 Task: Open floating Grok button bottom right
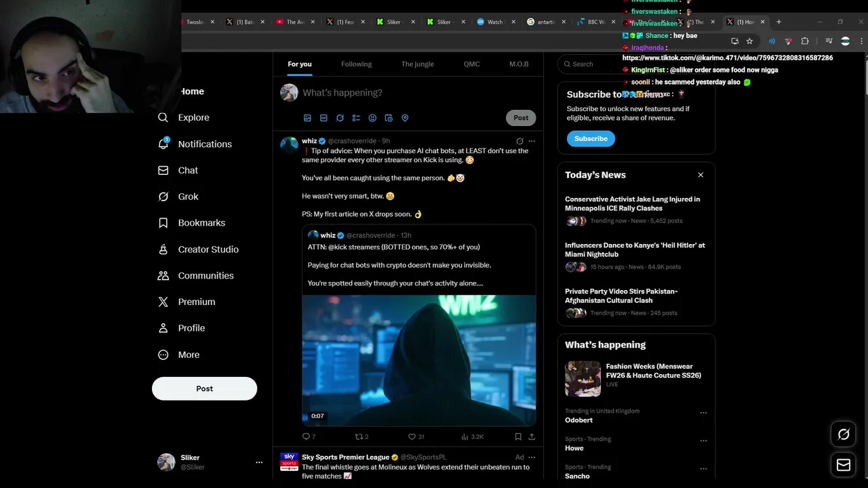tap(844, 434)
